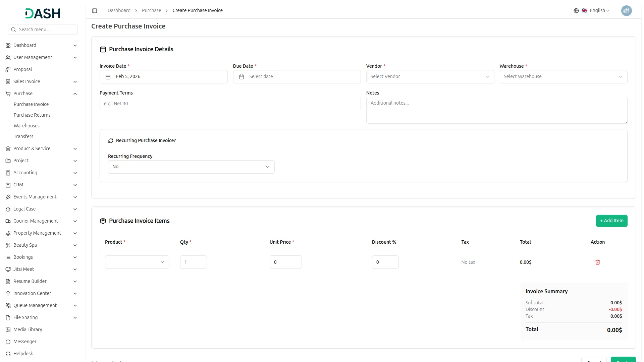Toggle the sidebar collapse icon
The width and height of the screenshot is (644, 362).
click(x=95, y=11)
